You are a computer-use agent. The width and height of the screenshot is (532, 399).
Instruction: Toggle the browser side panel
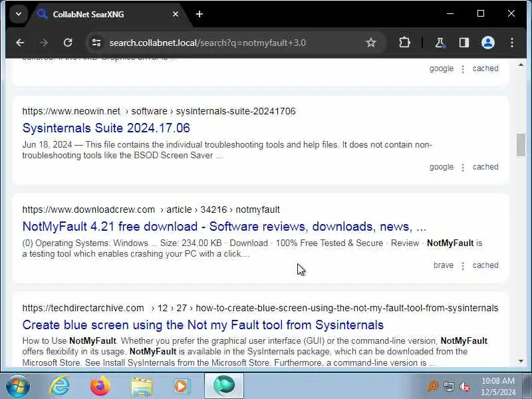pyautogui.click(x=464, y=43)
